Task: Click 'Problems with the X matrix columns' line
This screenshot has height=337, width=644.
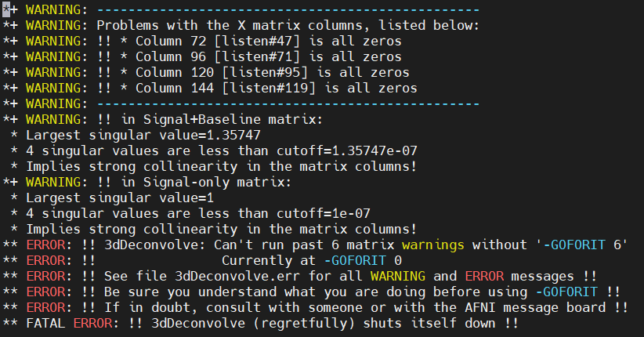Action: coord(288,26)
